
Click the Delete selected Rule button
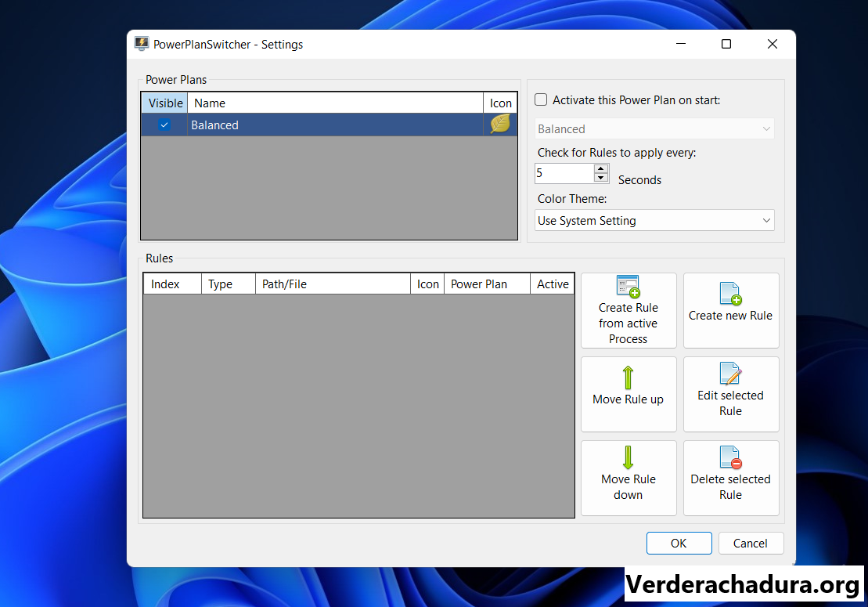point(731,478)
